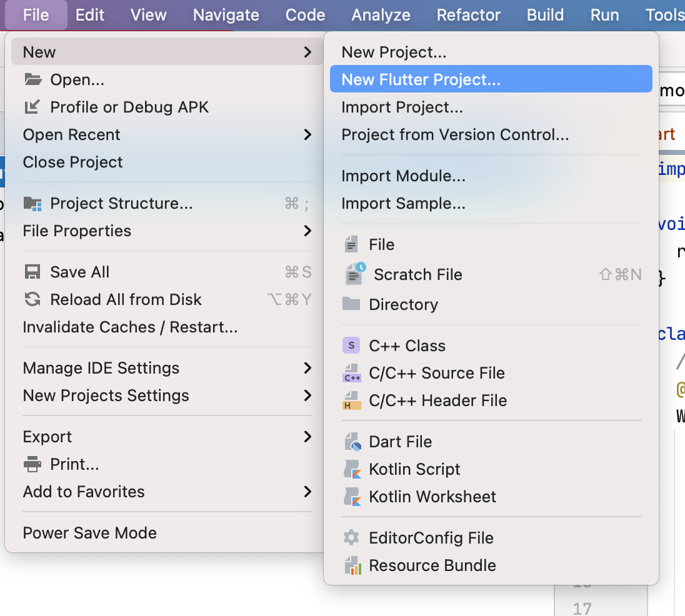685x616 pixels.
Task: Click the File document icon in New submenu
Action: 351,244
